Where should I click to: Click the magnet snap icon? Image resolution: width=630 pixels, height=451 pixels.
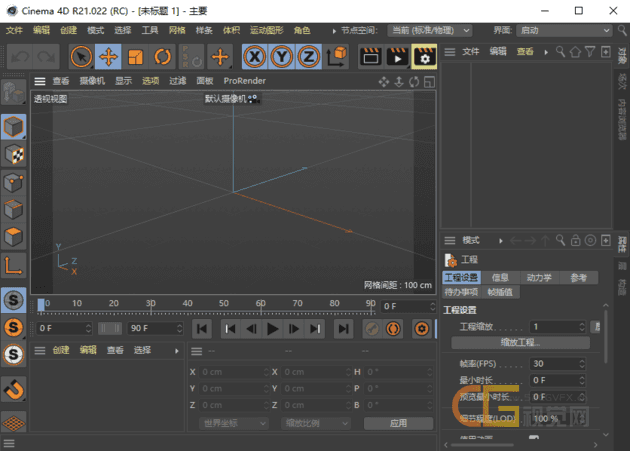click(13, 389)
